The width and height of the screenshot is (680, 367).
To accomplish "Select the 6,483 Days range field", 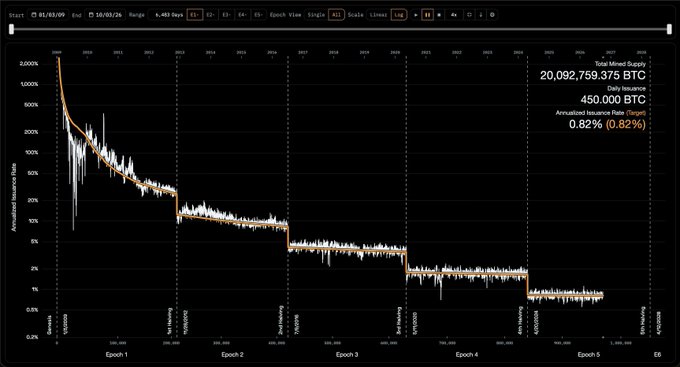I will 167,15.
